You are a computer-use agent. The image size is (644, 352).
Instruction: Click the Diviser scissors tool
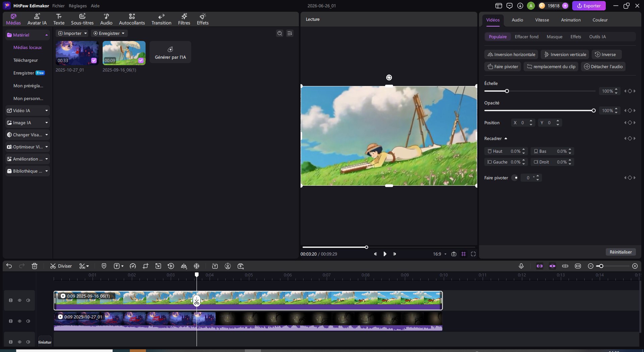point(61,266)
